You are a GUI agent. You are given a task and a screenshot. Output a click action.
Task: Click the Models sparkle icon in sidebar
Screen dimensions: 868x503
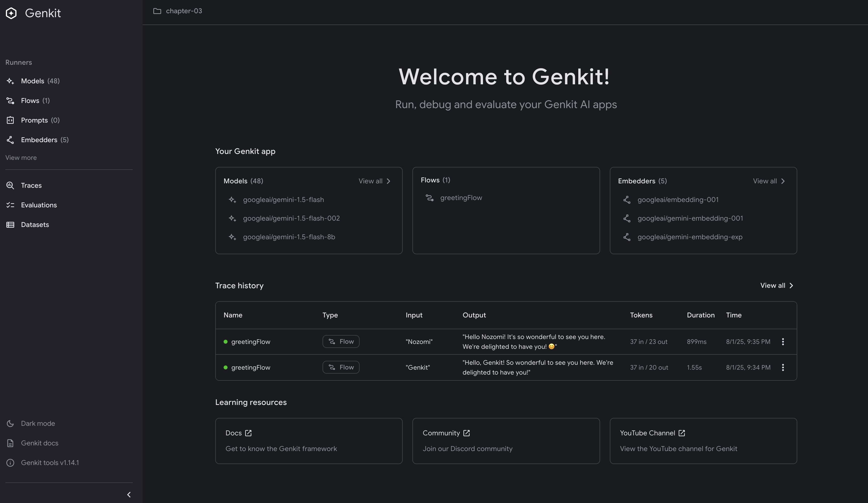[x=10, y=81]
